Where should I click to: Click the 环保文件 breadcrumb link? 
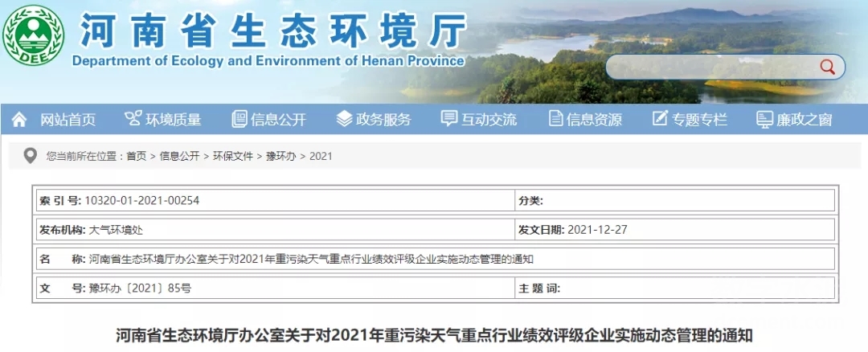[x=232, y=156]
